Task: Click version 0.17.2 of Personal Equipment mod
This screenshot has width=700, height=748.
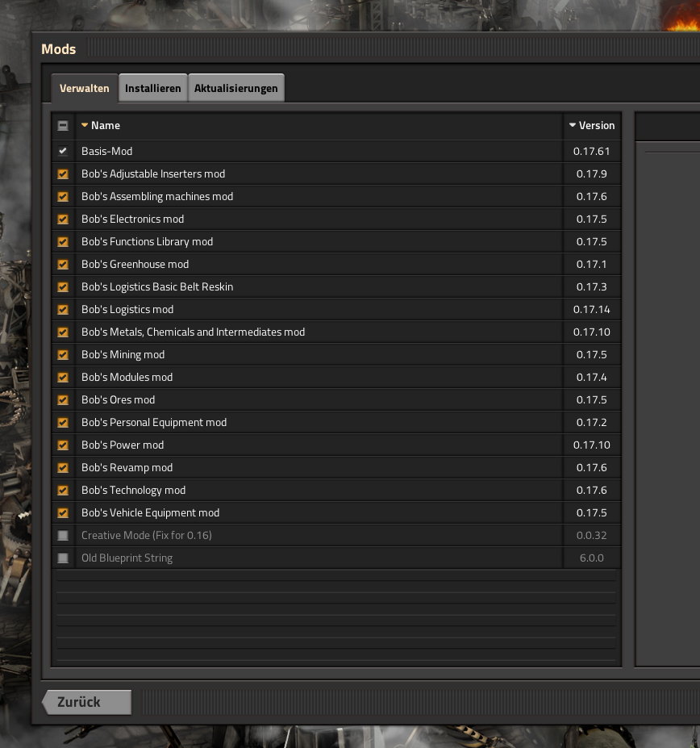Action: (x=592, y=423)
